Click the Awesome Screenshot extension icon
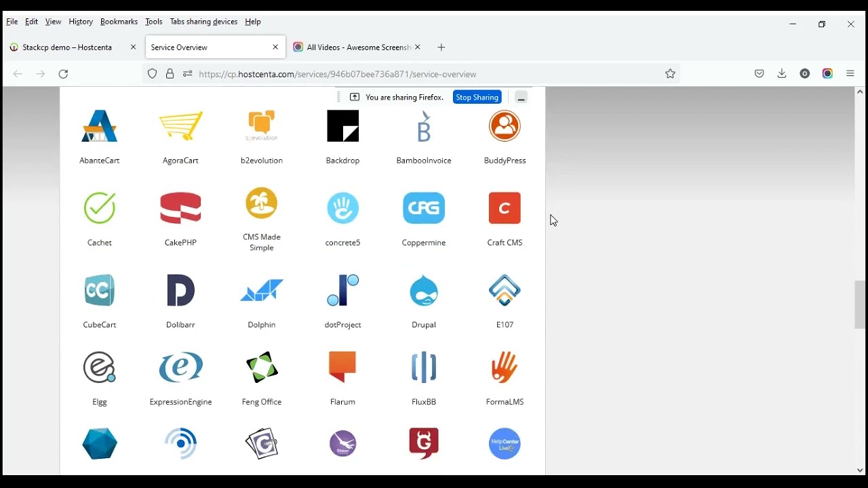This screenshot has height=488, width=868. click(x=828, y=74)
